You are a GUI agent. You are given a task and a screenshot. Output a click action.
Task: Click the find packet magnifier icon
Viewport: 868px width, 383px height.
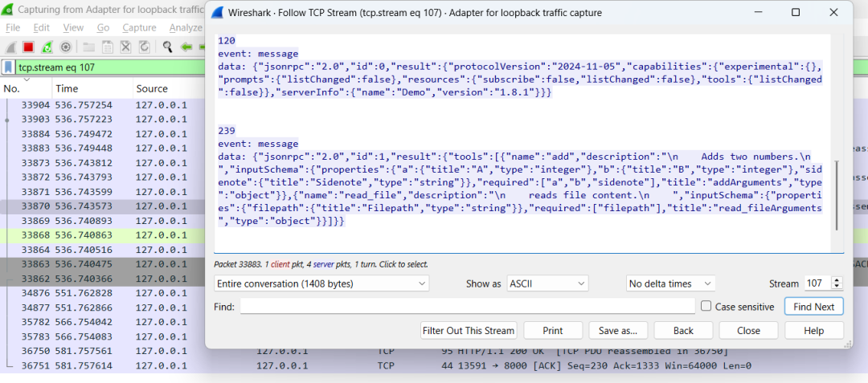coord(167,47)
